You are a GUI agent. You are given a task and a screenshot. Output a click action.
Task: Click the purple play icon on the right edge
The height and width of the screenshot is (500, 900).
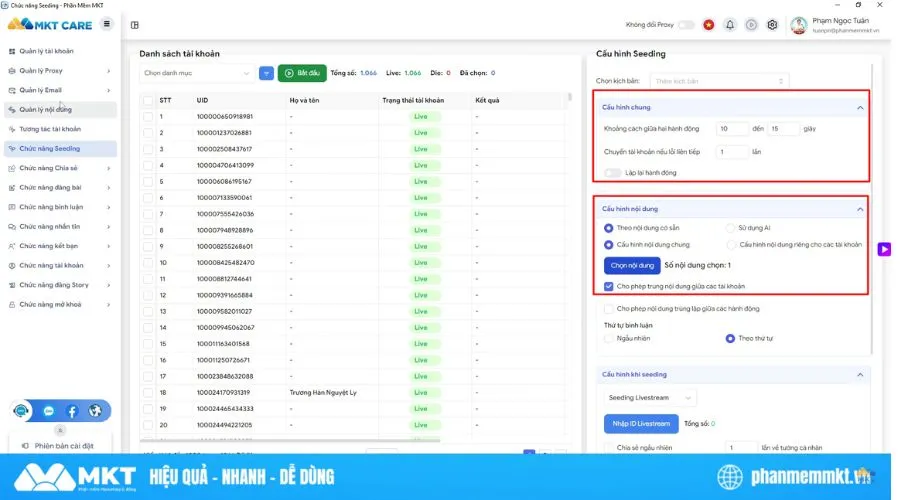885,249
